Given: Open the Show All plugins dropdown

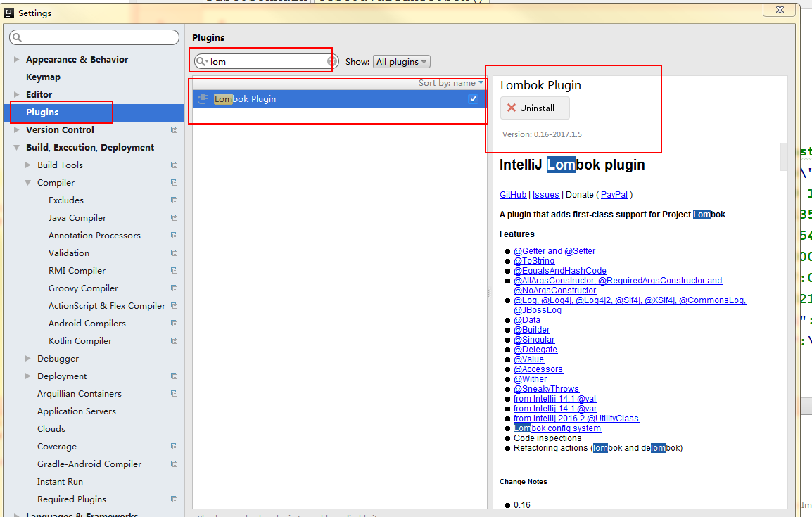Looking at the screenshot, I should click(x=402, y=62).
